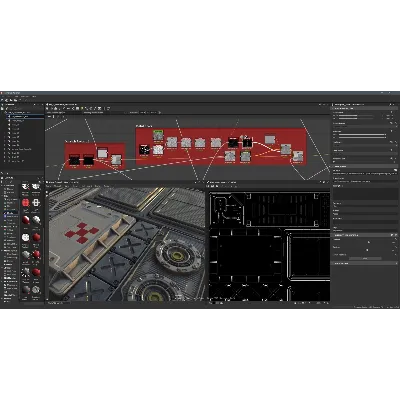The width and height of the screenshot is (400, 400).
Task: Select the light gray node atop the small red frame
Action: pos(102,153)
